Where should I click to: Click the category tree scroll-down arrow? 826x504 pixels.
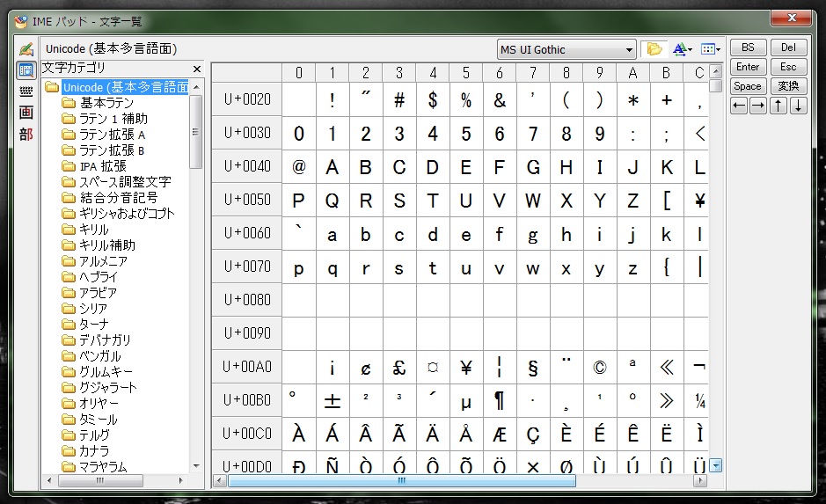tap(196, 466)
